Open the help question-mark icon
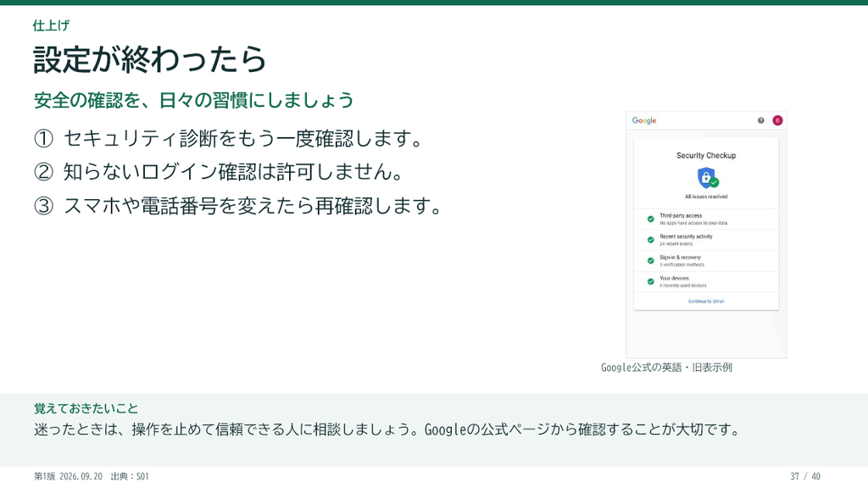 [x=760, y=120]
